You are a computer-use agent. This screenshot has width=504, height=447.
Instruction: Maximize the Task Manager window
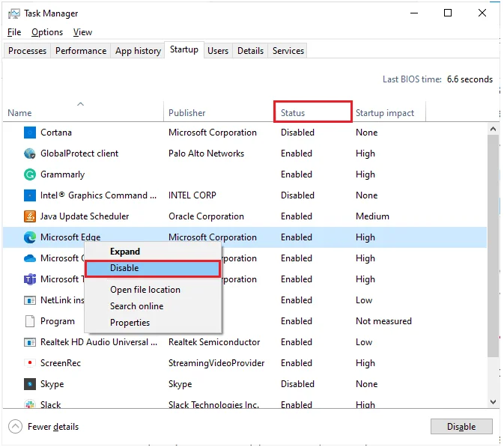[448, 13]
